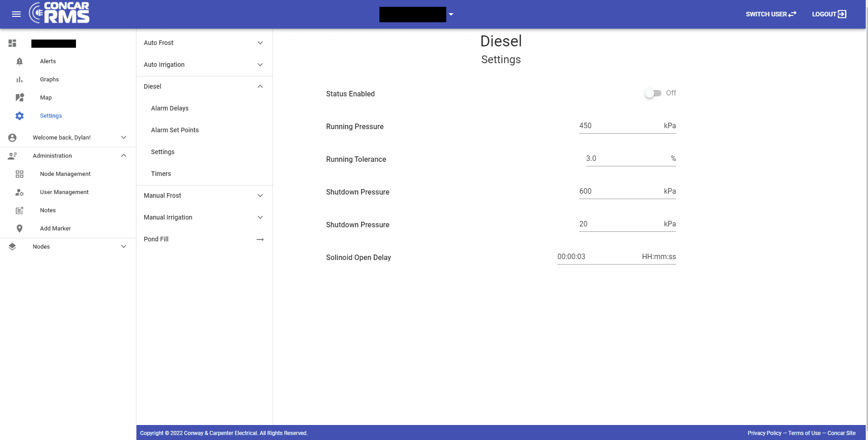Collapse the Diesel section
This screenshot has width=868, height=440.
tap(260, 86)
